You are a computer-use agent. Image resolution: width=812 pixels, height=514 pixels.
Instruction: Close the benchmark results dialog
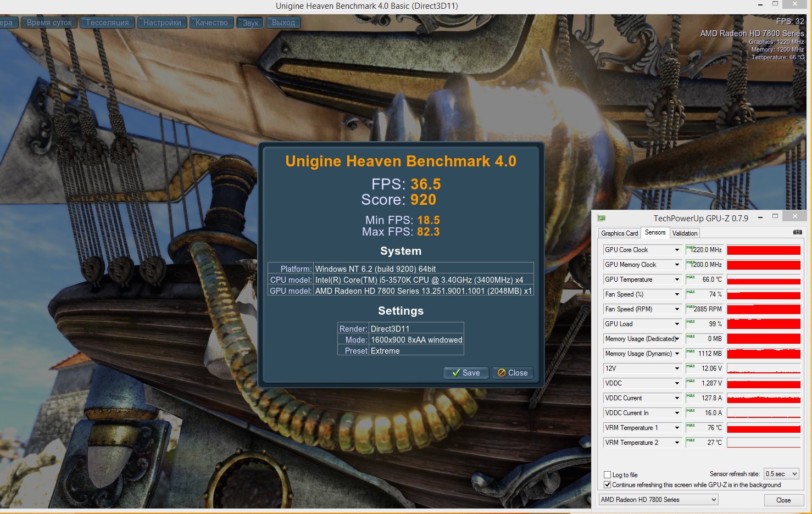pyautogui.click(x=513, y=373)
